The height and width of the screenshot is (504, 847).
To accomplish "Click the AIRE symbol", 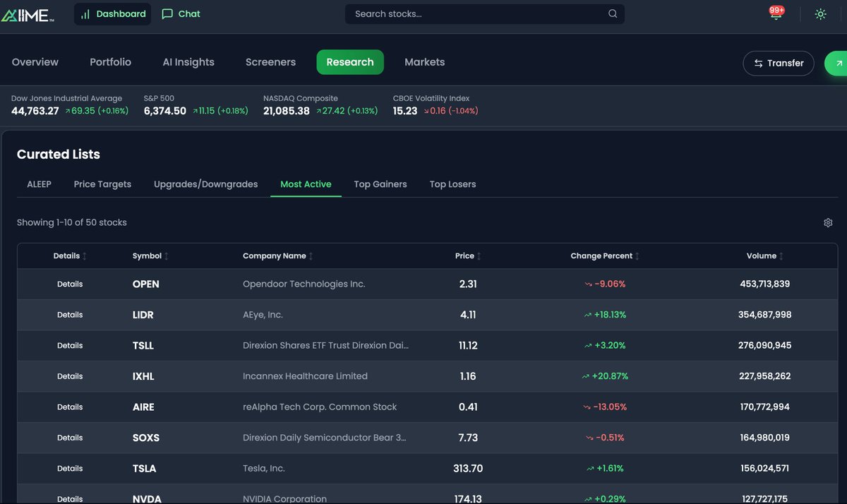I will 143,407.
